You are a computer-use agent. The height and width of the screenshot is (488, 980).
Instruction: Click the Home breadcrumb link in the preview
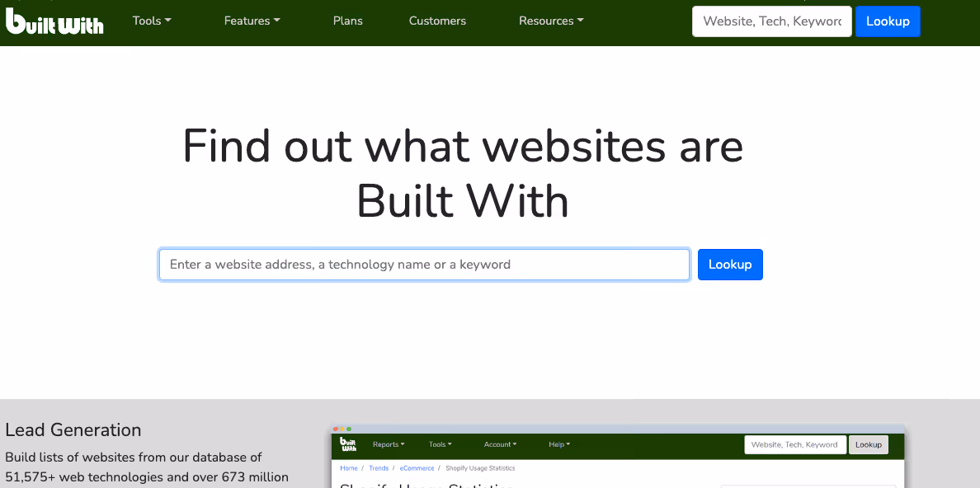(348, 467)
